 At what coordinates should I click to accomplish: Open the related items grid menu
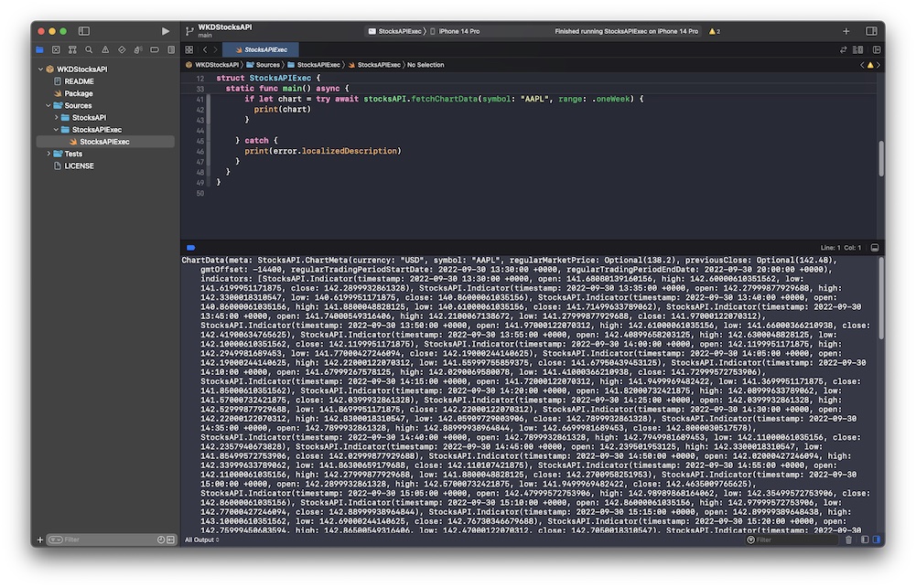189,50
